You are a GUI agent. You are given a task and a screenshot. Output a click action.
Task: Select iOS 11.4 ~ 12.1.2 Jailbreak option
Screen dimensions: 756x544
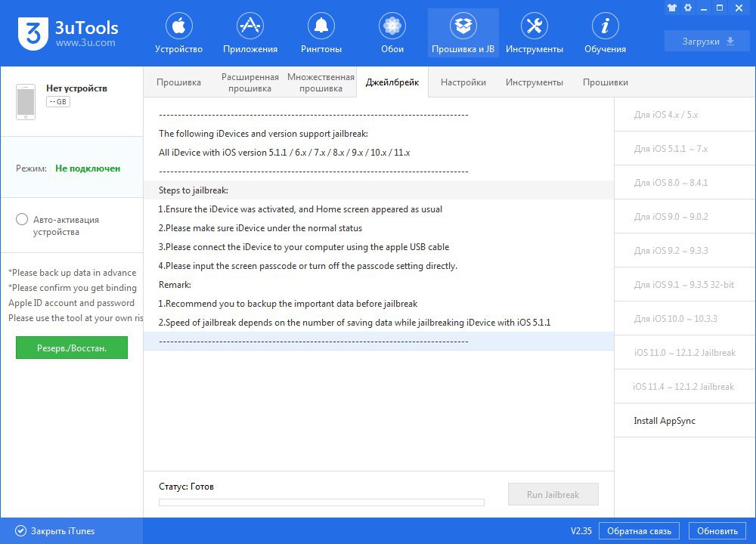685,386
